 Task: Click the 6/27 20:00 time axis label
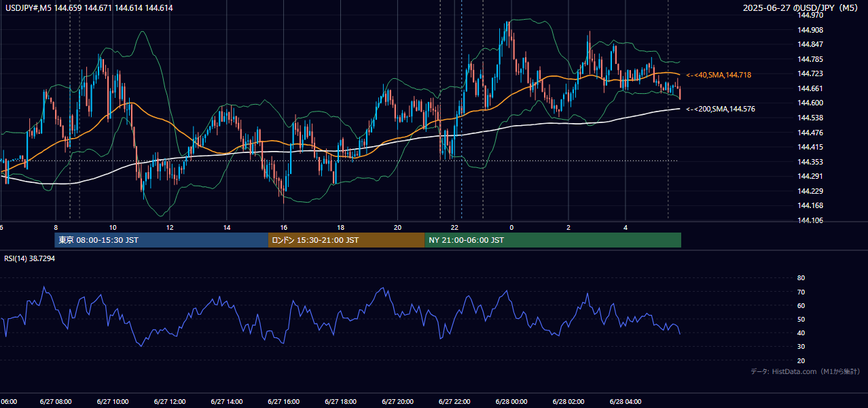[398, 402]
